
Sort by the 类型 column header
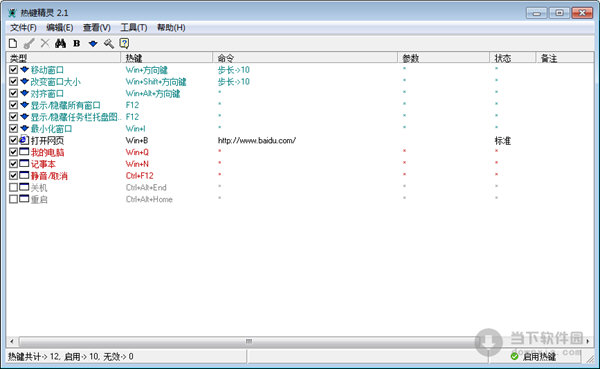tap(64, 58)
